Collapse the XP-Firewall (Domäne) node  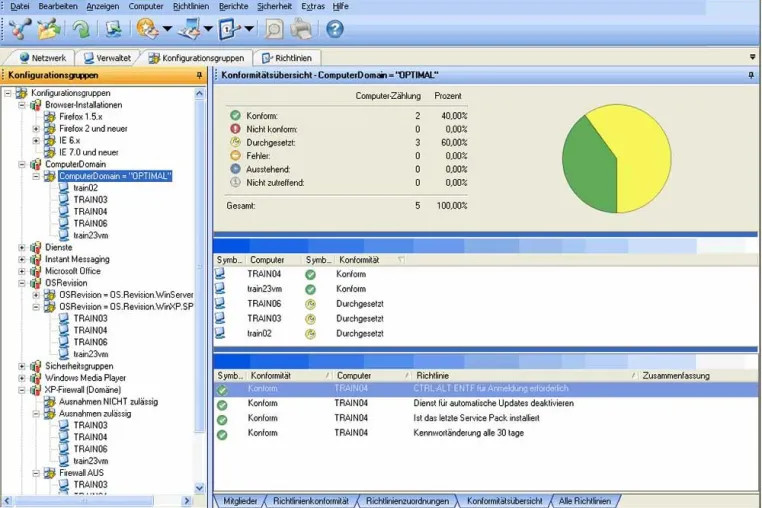(22, 390)
